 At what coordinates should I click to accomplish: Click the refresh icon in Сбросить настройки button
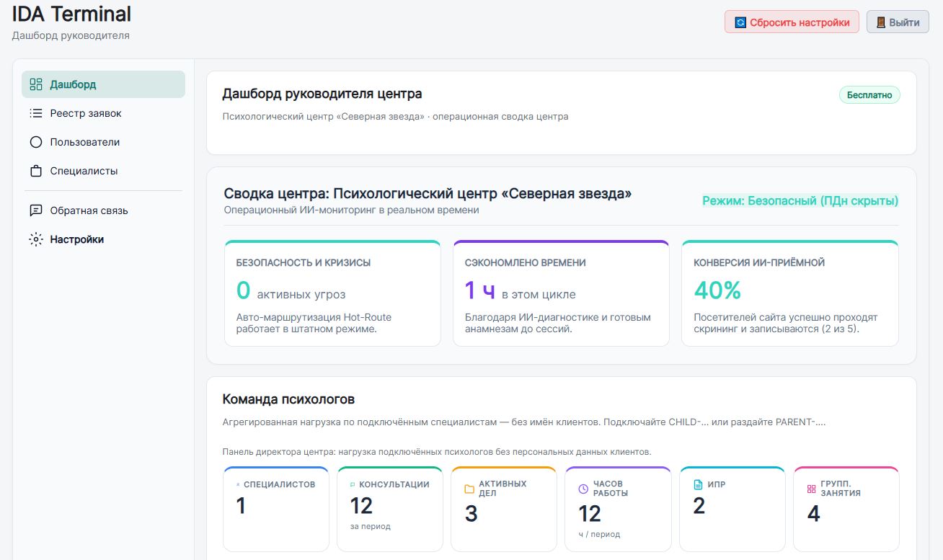click(740, 22)
